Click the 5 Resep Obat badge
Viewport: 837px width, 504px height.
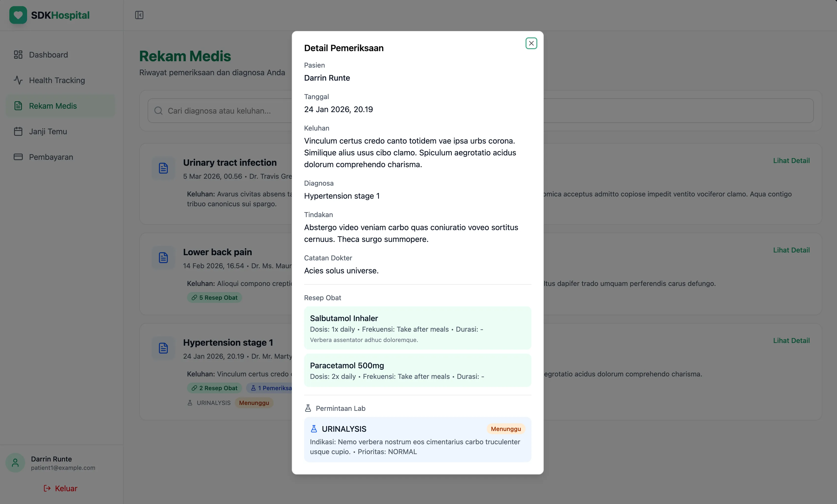click(214, 297)
